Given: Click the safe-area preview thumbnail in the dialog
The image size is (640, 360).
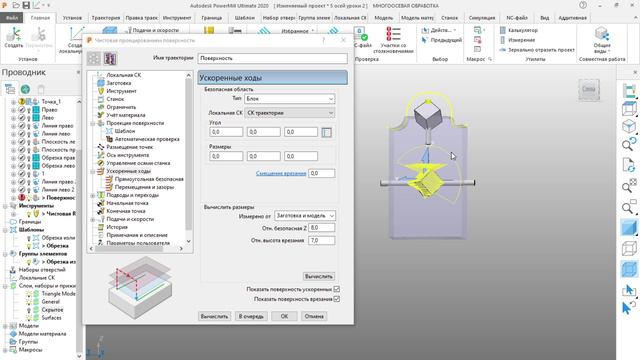Looking at the screenshot, I should [x=140, y=288].
